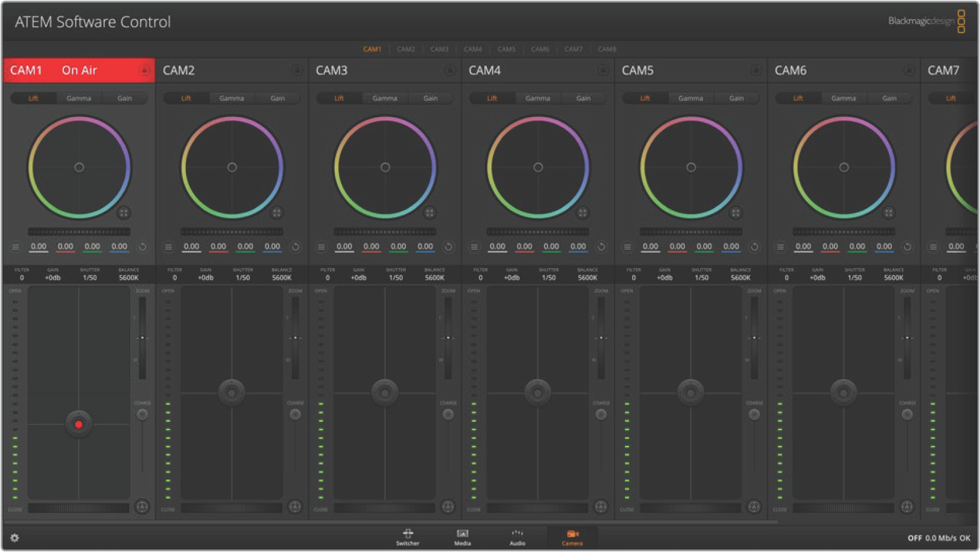The height and width of the screenshot is (552, 980).
Task: Select the Camera page tab
Action: pos(572,537)
